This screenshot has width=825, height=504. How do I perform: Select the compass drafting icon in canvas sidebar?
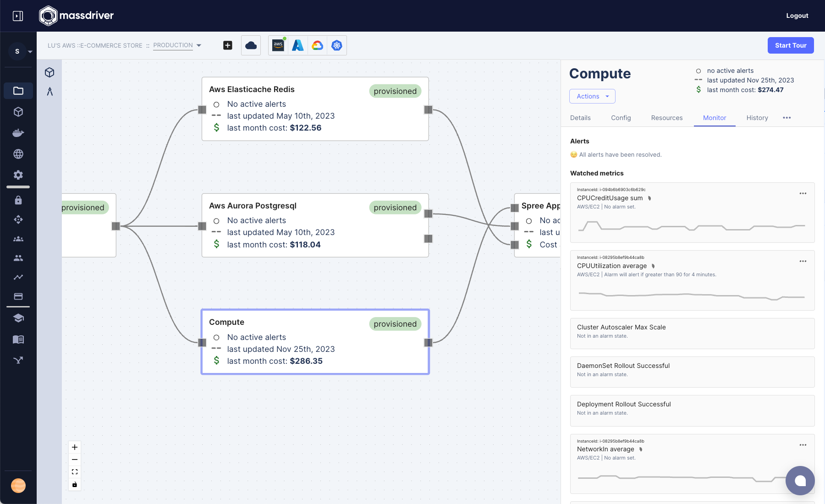point(49,92)
